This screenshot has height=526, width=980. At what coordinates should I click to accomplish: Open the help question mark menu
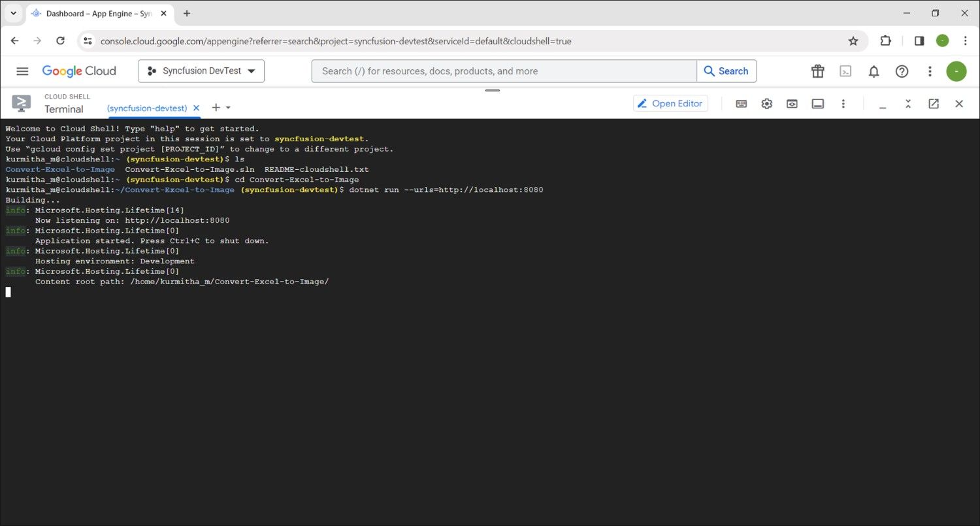click(x=902, y=71)
